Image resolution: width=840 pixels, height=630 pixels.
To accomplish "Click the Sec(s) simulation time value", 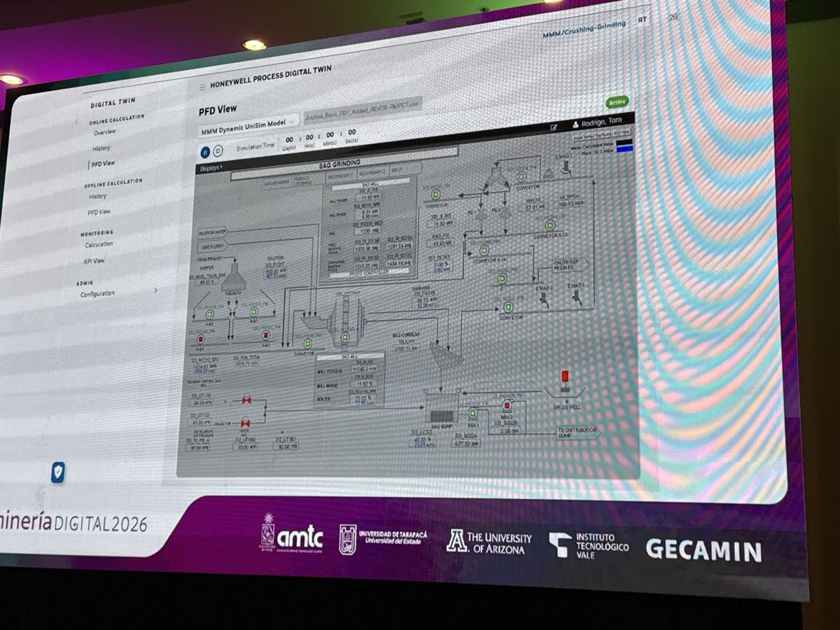I will 352,132.
